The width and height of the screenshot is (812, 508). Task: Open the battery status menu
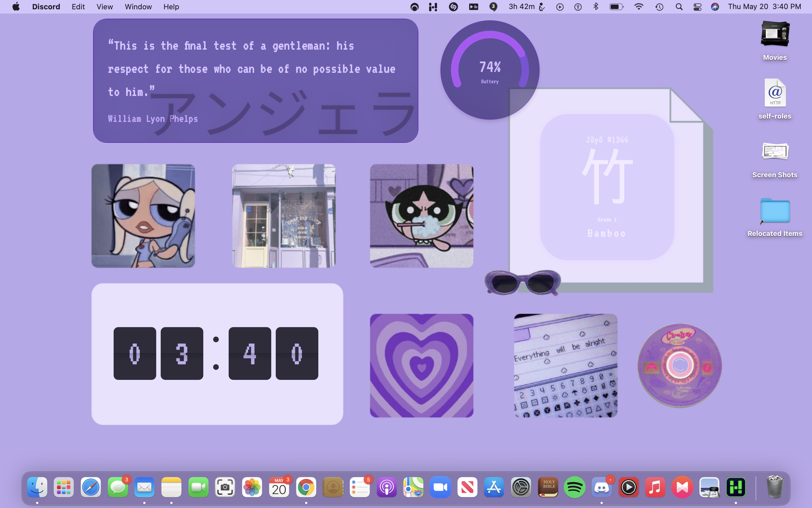(x=616, y=7)
